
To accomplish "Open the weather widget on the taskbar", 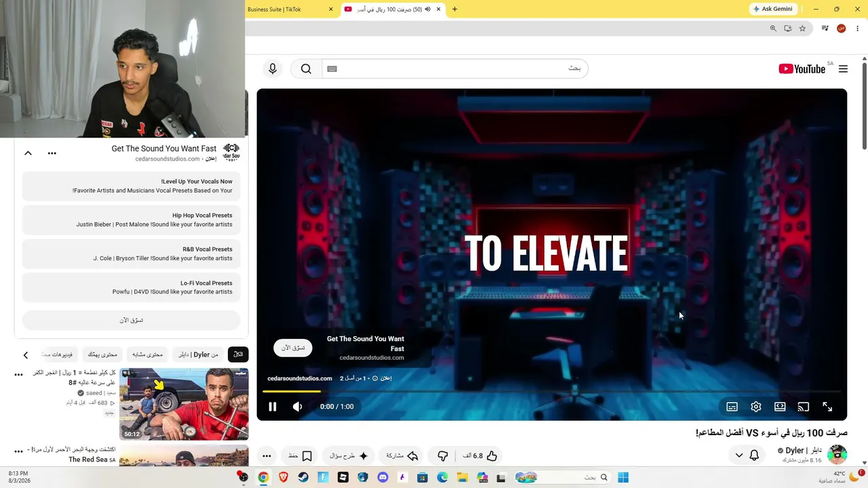I will (841, 477).
